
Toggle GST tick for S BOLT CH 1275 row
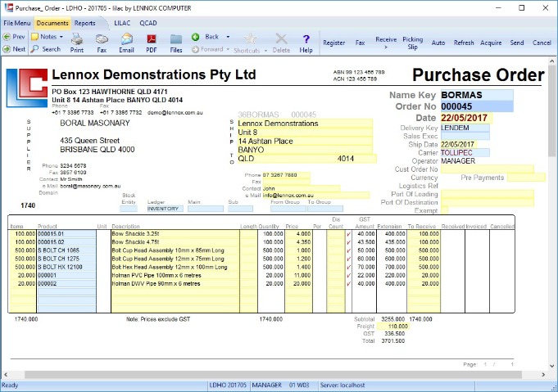348,259
